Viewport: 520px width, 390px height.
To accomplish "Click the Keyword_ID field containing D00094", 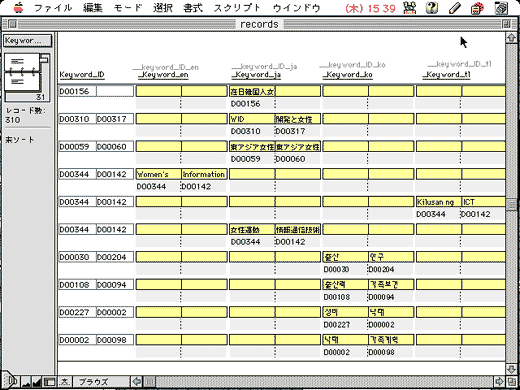I will coord(115,285).
